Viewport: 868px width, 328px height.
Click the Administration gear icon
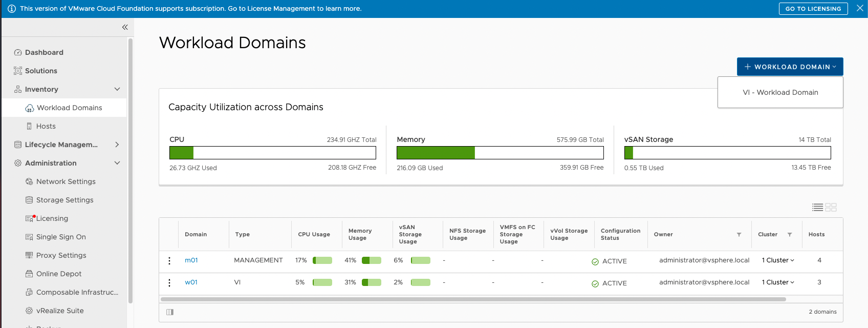pyautogui.click(x=18, y=163)
